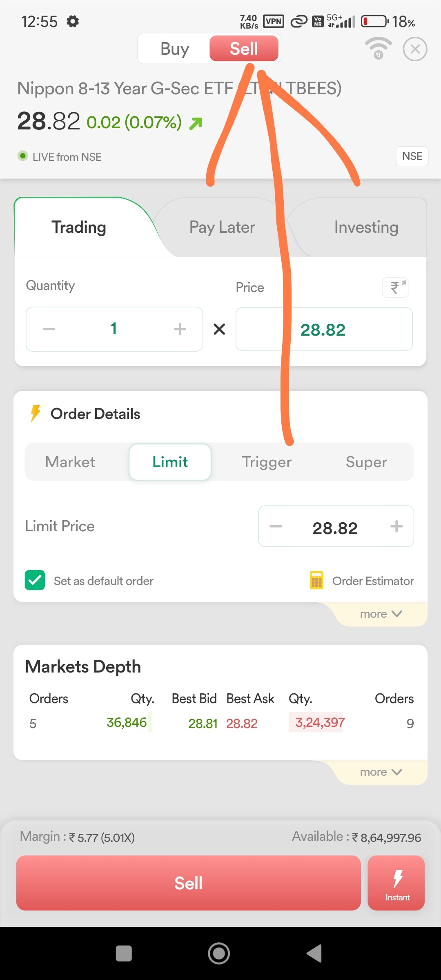The height and width of the screenshot is (980, 441).
Task: Decrease quantity with minus icon
Action: (x=49, y=329)
